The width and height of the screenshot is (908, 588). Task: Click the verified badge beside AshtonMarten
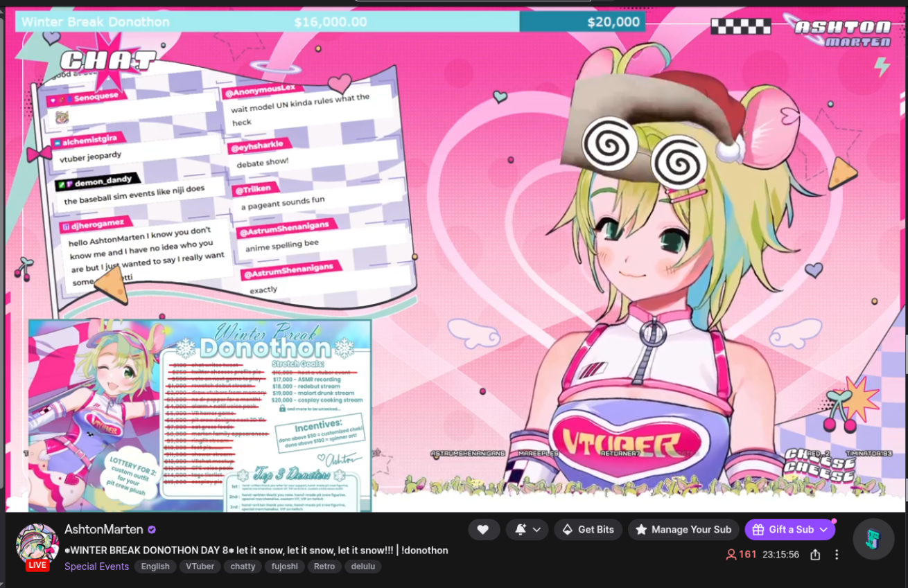[x=152, y=530]
